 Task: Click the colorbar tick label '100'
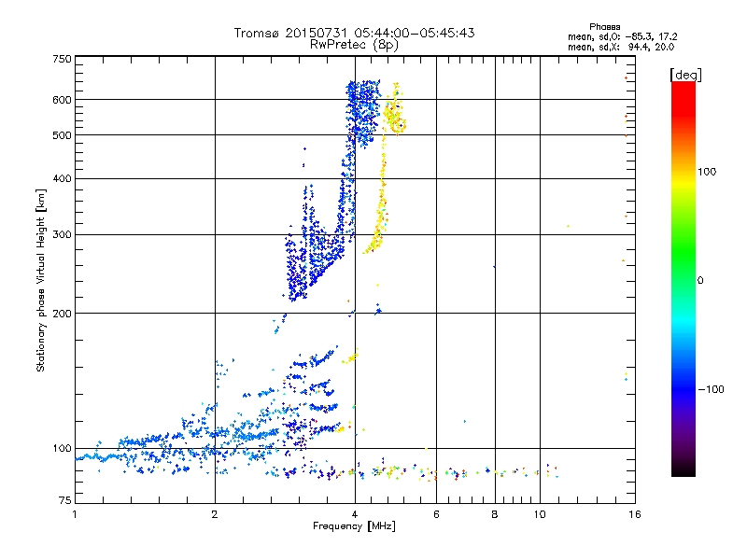click(707, 172)
